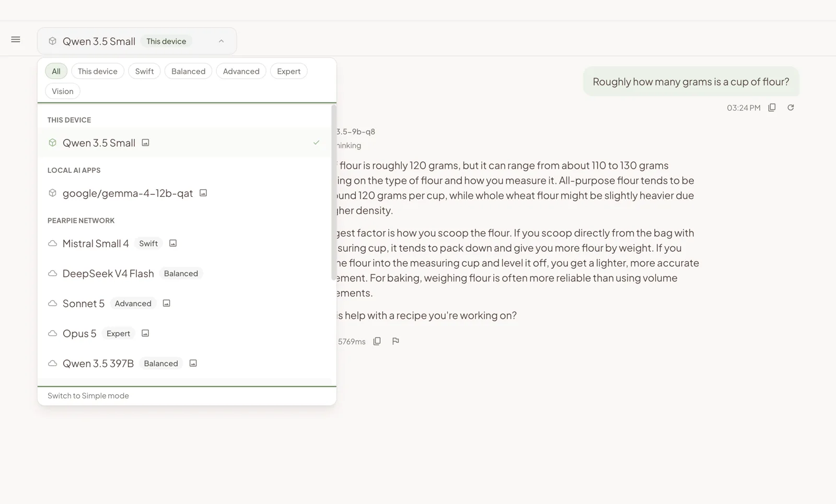
Task: Filter models by This device chip
Action: [x=98, y=71]
